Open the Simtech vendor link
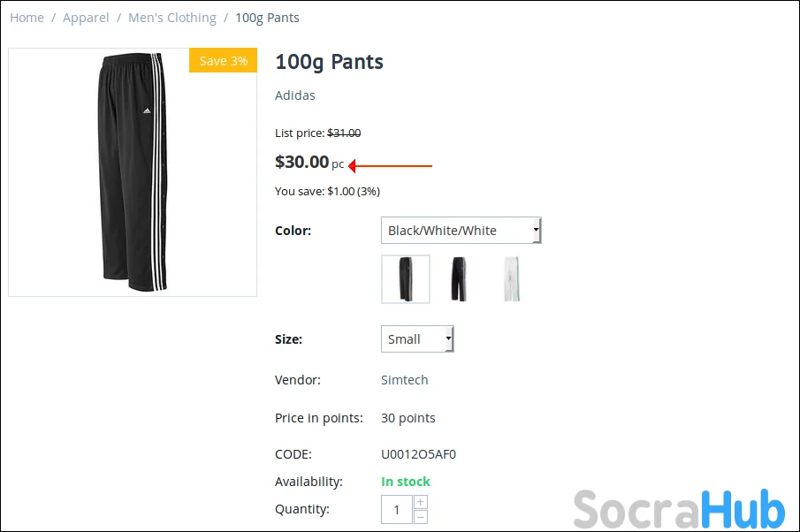This screenshot has height=532, width=800. point(404,380)
